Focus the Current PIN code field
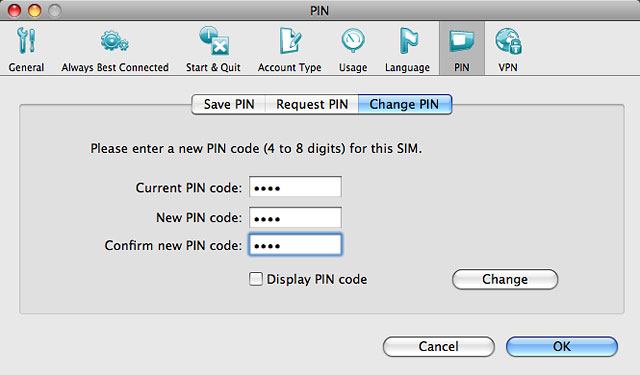The width and height of the screenshot is (640, 375). (x=295, y=187)
